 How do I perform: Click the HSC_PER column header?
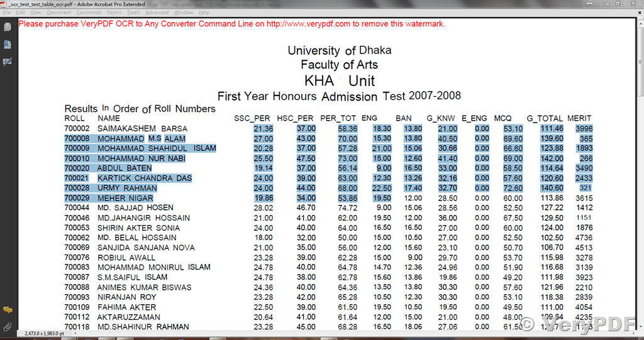[x=295, y=118]
